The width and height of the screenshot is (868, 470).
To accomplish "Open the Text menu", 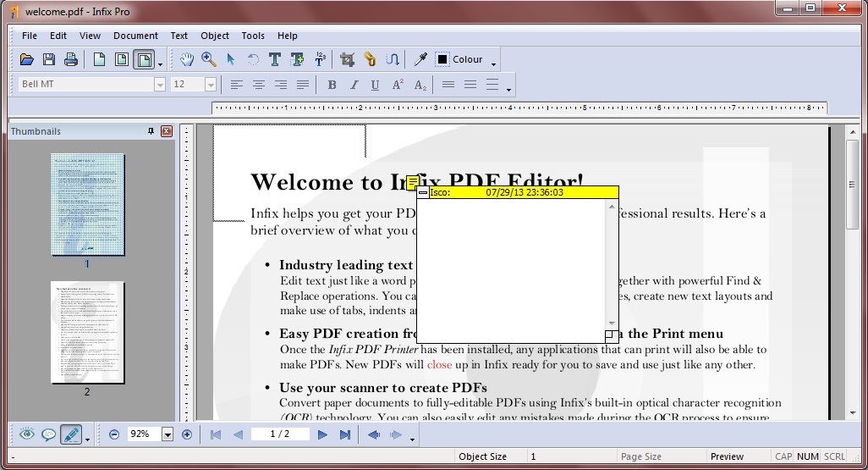I will (179, 36).
